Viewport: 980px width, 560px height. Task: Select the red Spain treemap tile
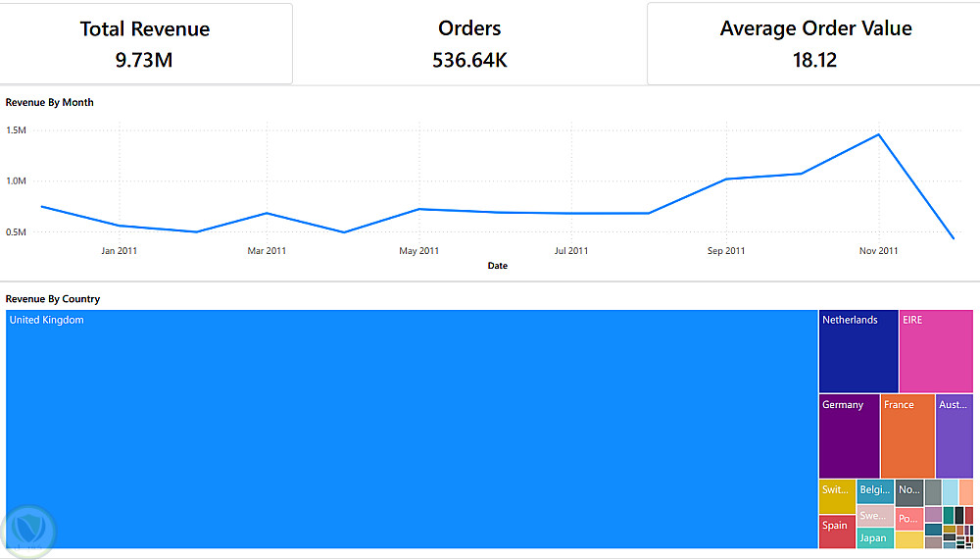(x=837, y=531)
